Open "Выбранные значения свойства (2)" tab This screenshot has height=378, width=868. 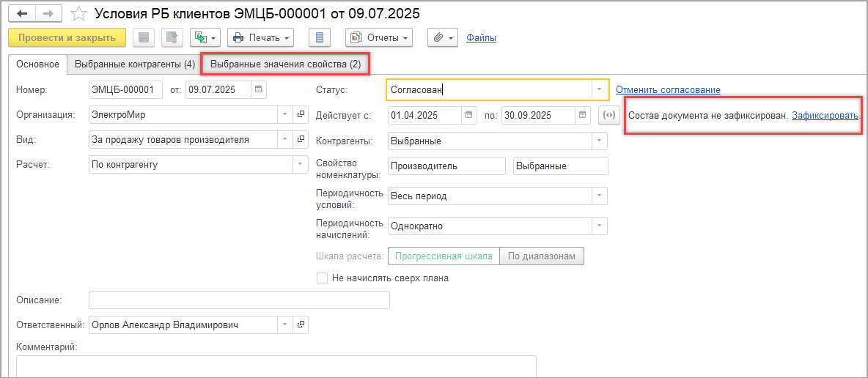coord(285,64)
